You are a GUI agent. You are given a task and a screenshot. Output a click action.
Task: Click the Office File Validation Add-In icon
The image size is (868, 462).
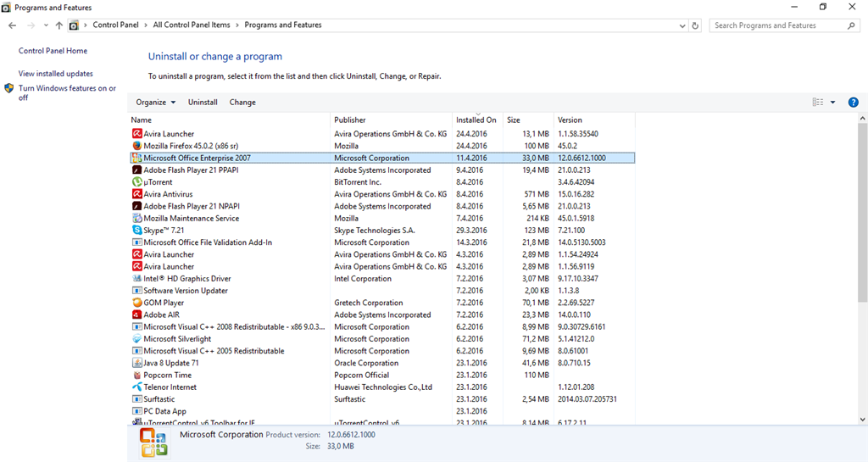coord(136,242)
